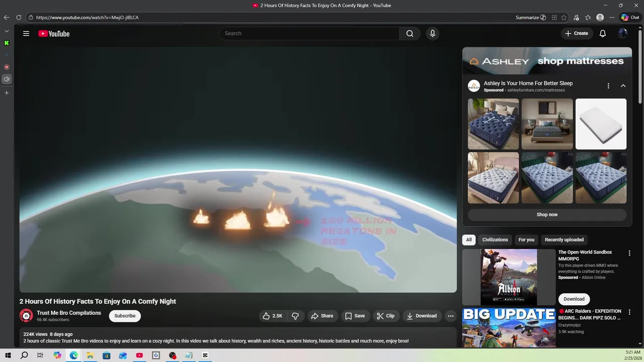
Task: Like the video with 2.5K likes
Action: coord(272,316)
